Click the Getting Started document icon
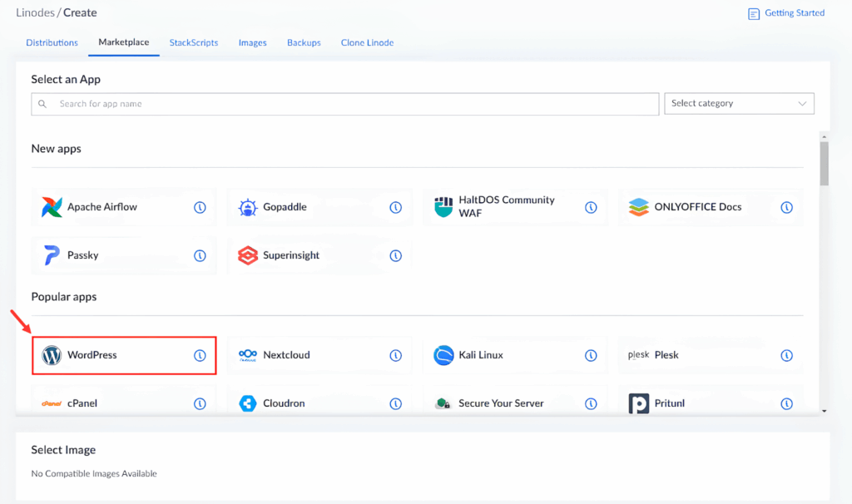Image resolution: width=852 pixels, height=504 pixels. point(753,13)
